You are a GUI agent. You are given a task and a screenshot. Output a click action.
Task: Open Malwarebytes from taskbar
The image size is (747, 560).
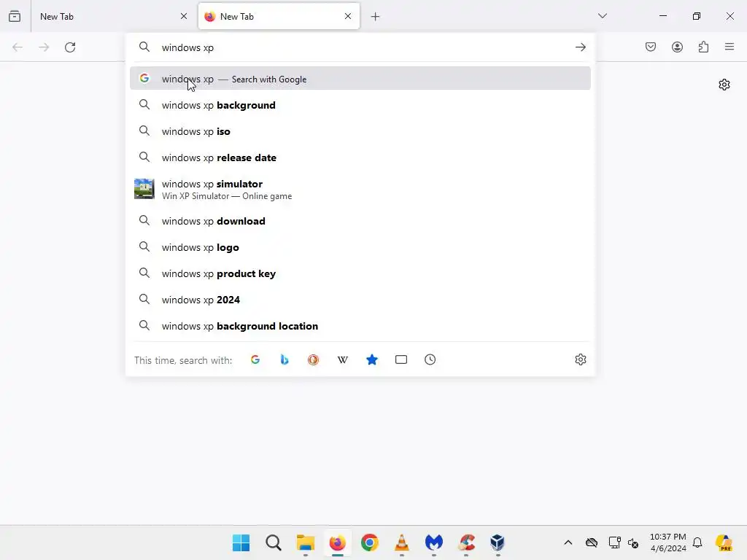433,542
